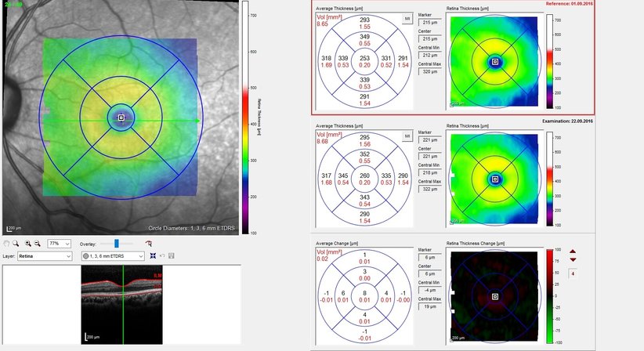Viewport: 644px width, 351px height.
Task: Click the save disk icon
Action: [x=171, y=256]
